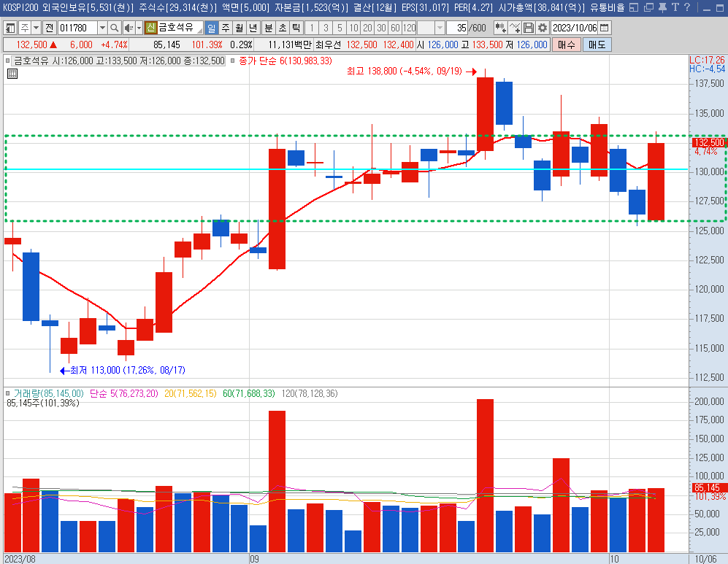Click the title bar help question icon
The width and height of the screenshot is (728, 564).
pos(686,7)
